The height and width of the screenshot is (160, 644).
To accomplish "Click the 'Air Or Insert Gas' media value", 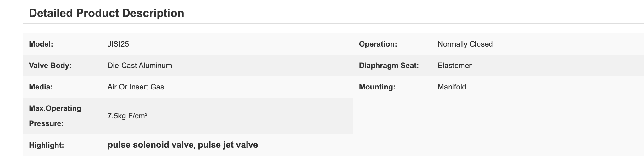I will tap(136, 87).
